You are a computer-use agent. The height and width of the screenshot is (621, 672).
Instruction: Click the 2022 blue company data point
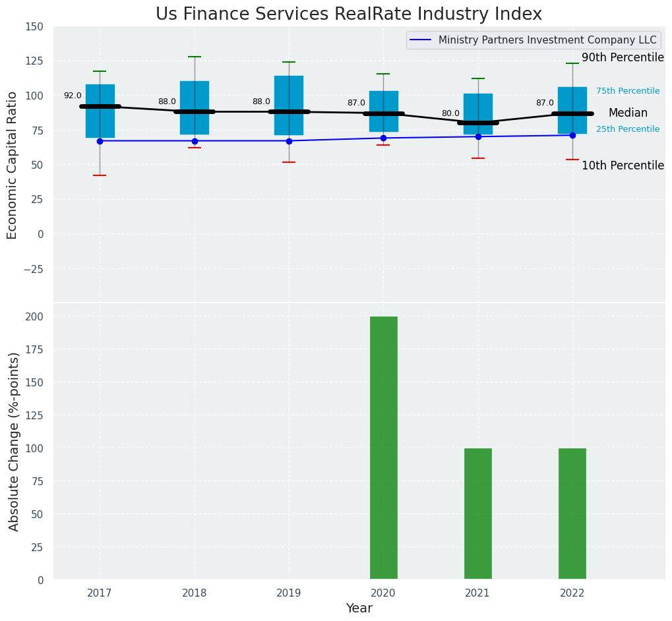572,135
